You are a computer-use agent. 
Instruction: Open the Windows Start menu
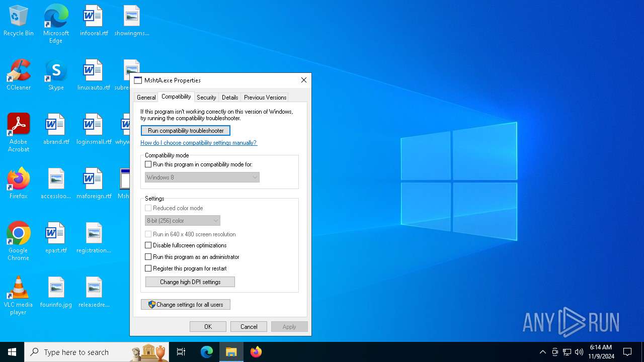pyautogui.click(x=12, y=352)
